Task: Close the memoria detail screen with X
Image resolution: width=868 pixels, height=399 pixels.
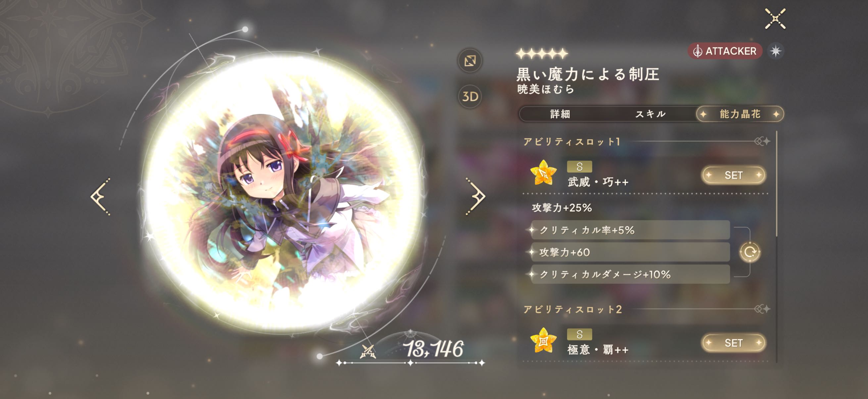Action: click(x=775, y=19)
